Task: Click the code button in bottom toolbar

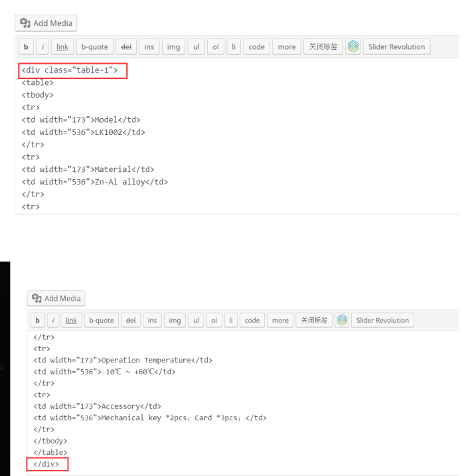Action: pyautogui.click(x=252, y=321)
